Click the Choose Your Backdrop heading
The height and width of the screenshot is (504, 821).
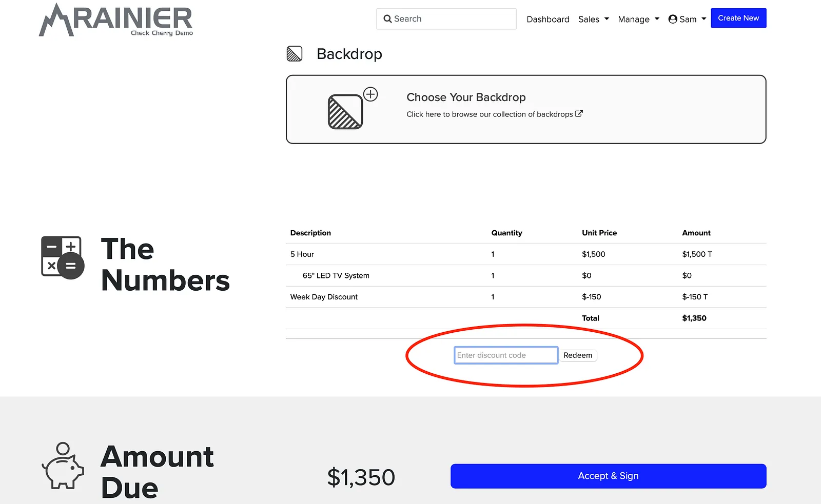(x=466, y=97)
